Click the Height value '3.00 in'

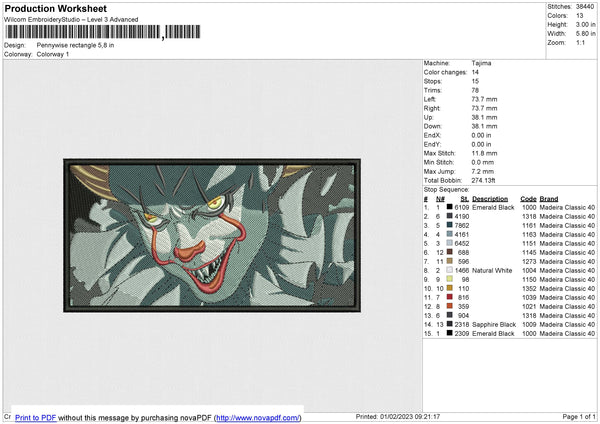point(585,24)
